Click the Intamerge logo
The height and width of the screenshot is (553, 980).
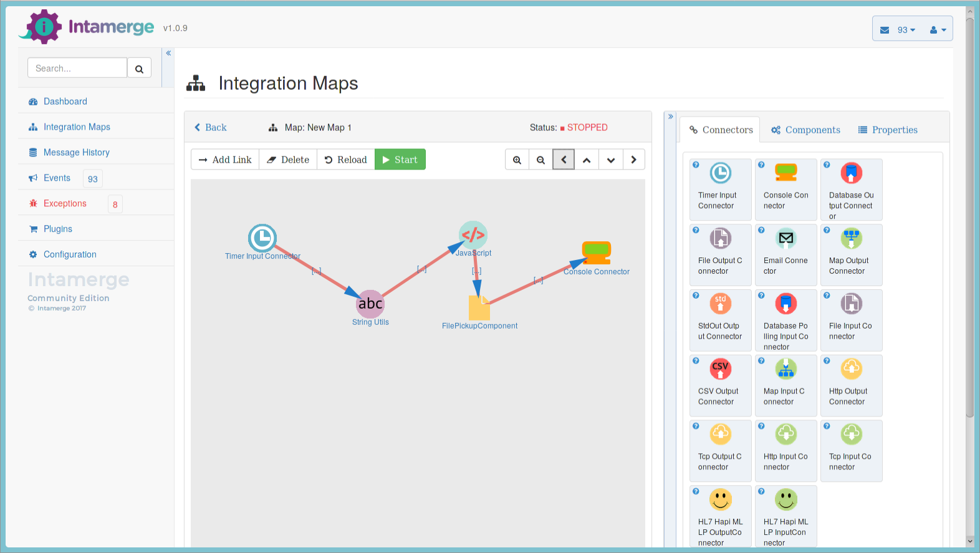(87, 27)
